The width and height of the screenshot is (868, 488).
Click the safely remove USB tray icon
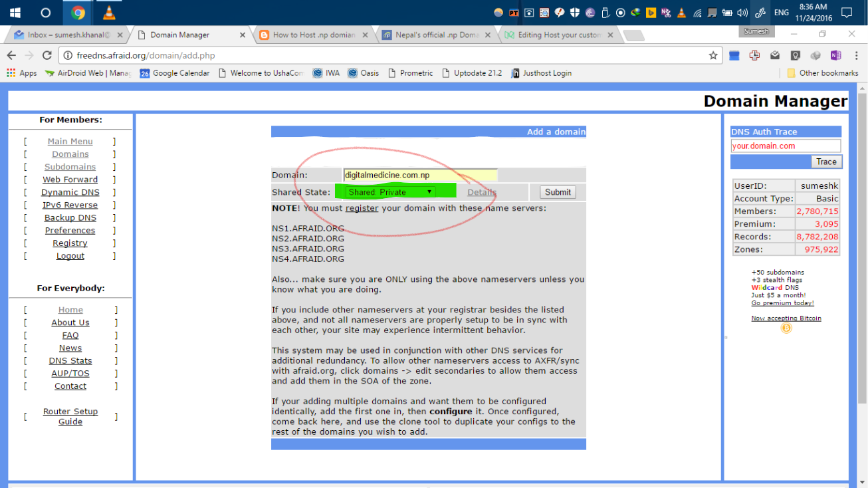(605, 13)
